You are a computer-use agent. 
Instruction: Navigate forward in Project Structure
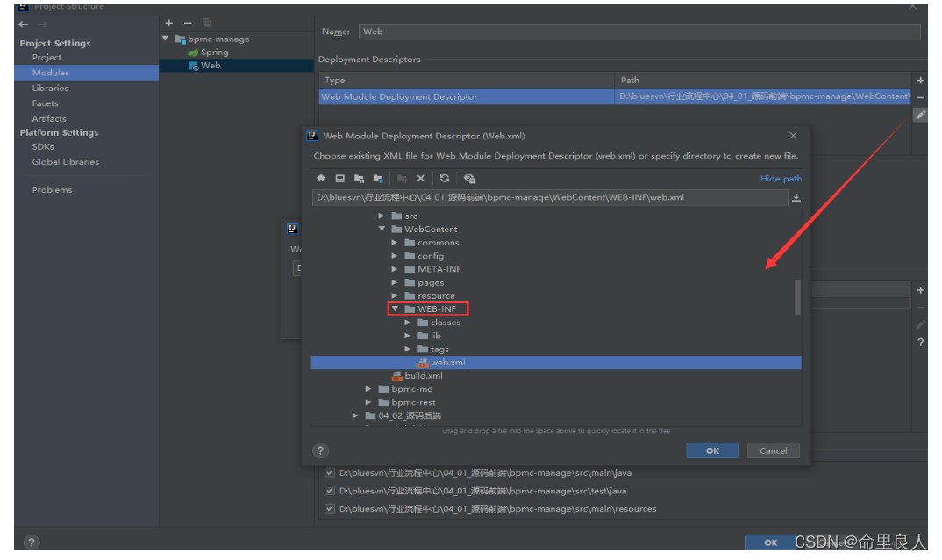point(42,25)
